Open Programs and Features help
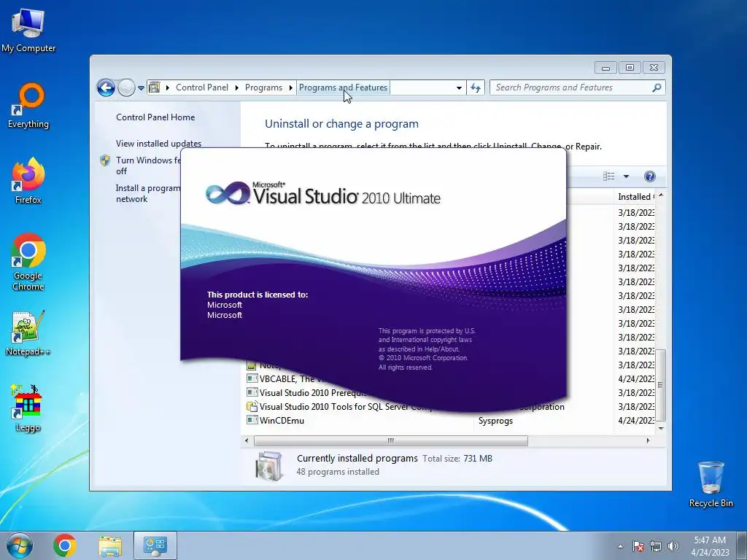This screenshot has width=747, height=560. [650, 176]
